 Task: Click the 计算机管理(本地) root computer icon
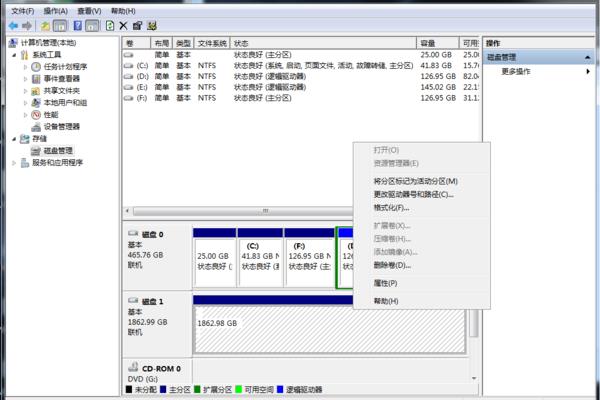(13, 42)
